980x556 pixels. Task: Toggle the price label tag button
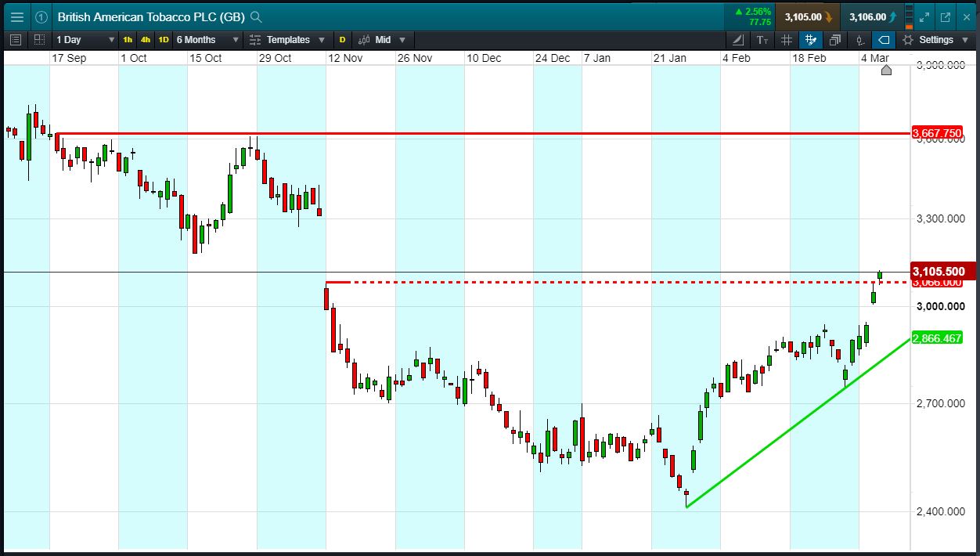coord(884,39)
